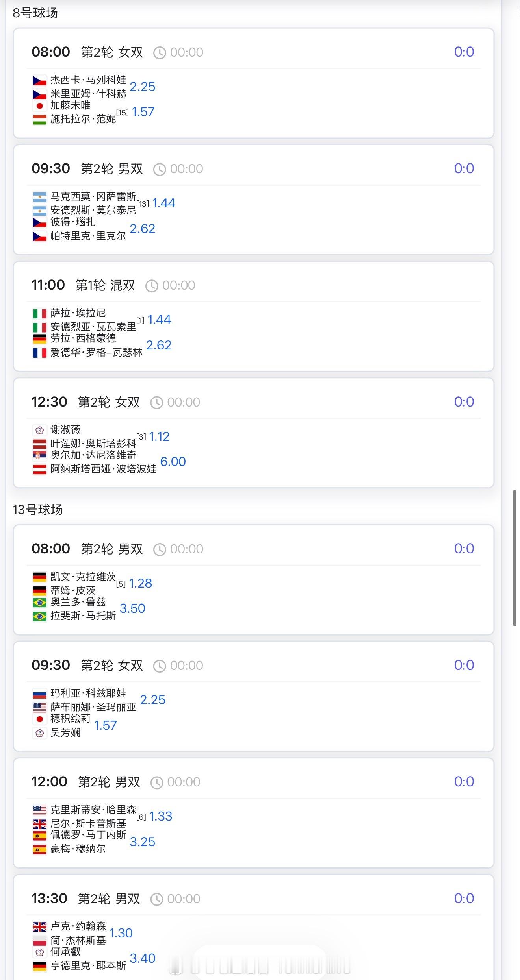Select odds 6.00 for 达尼洛维奇 and 波塔波娃

[x=173, y=462]
